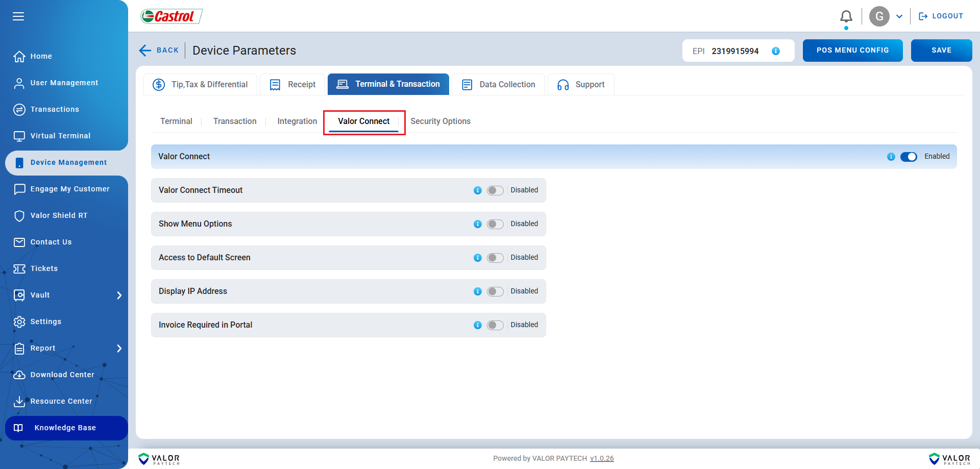
Task: Open the Security Options sub-tab
Action: click(440, 121)
